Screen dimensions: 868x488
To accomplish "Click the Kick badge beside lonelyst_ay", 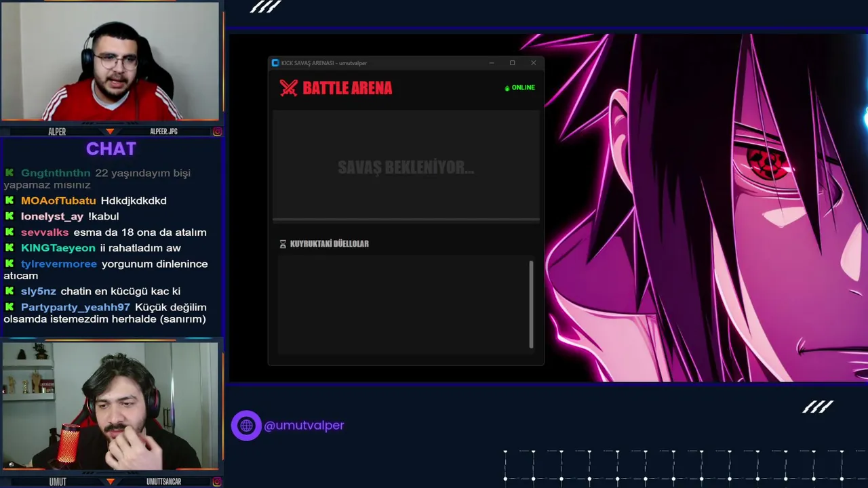I will pos(9,216).
